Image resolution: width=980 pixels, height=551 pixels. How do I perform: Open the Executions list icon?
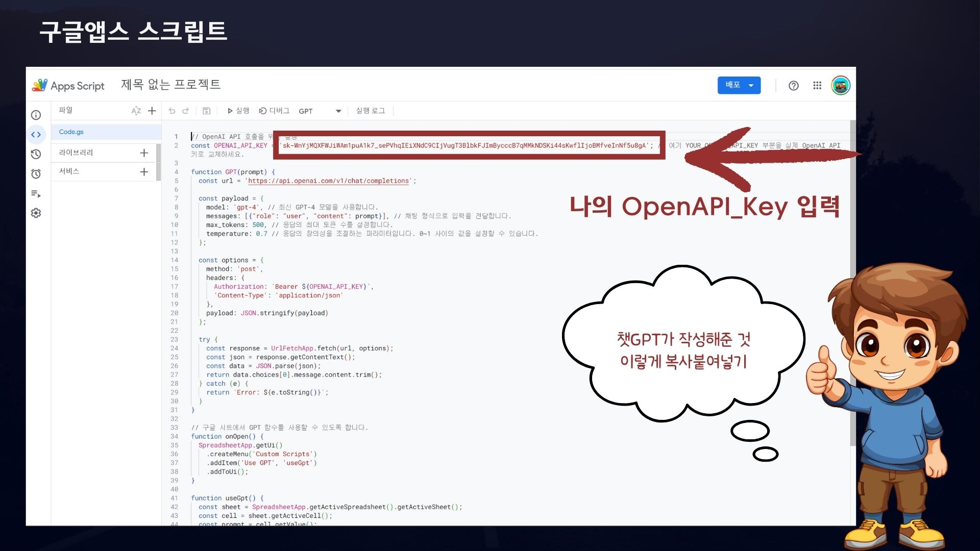(x=36, y=193)
